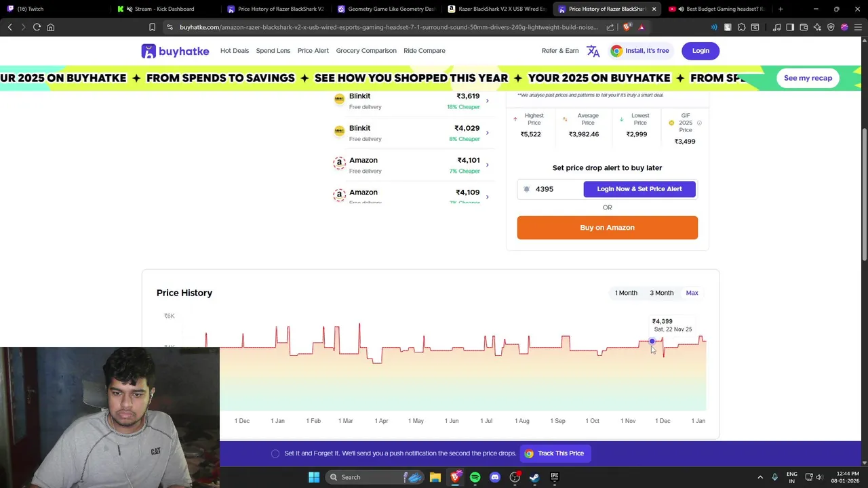
Task: Open Price Alert in navigation
Action: pos(313,51)
